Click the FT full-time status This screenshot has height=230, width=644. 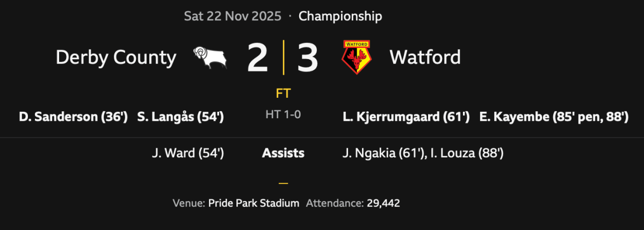[283, 94]
